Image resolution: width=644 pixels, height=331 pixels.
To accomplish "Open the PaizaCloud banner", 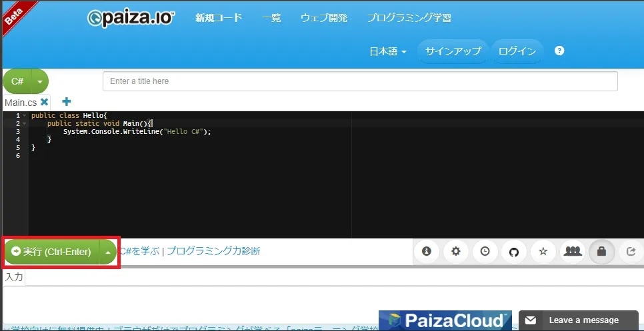I will [445, 320].
